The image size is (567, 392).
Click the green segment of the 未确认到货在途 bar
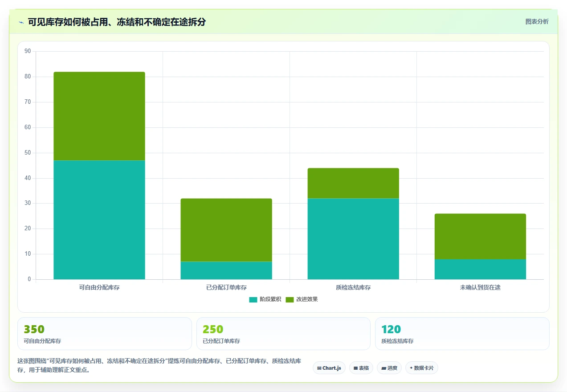pos(480,236)
